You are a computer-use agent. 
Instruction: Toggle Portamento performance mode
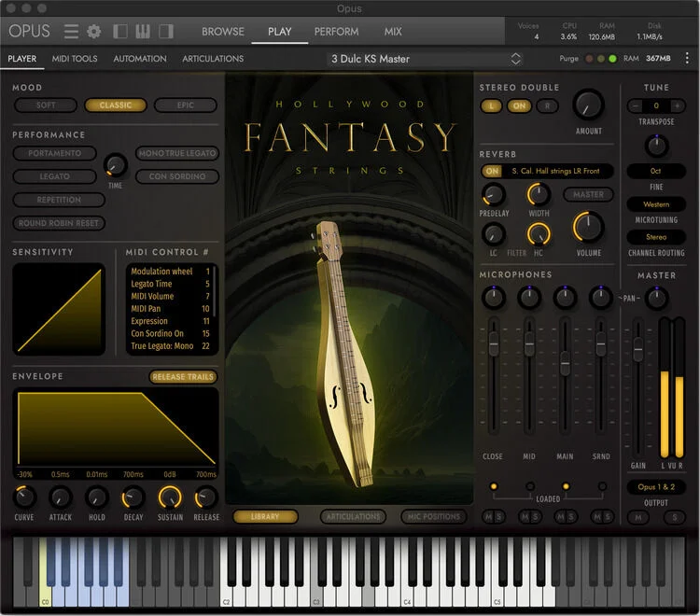[54, 153]
